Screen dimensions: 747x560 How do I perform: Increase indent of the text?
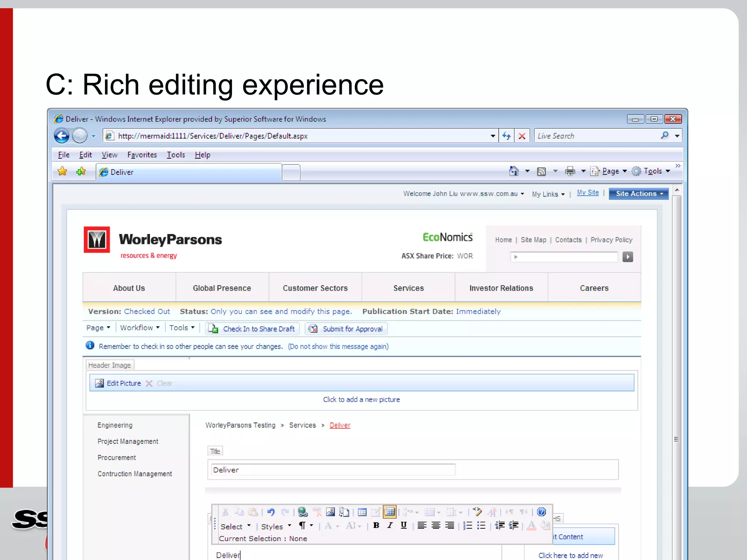coord(514,525)
